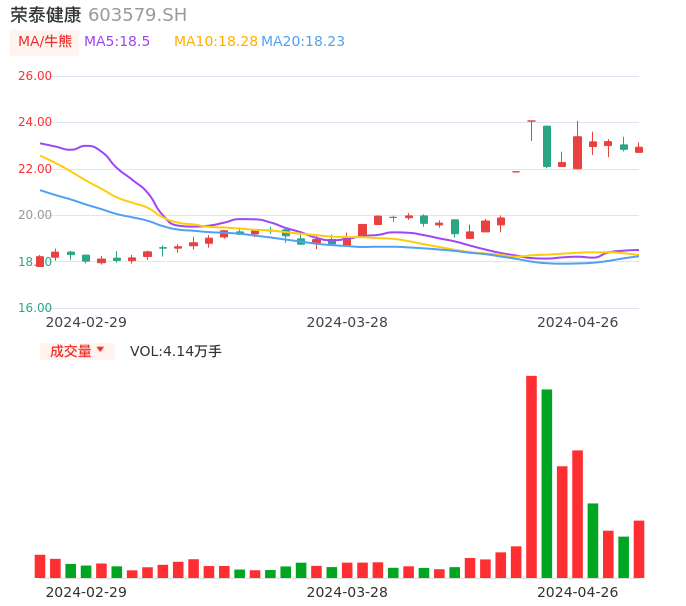Click the tallest green volume bar
Image resolution: width=686 pixels, height=606 pixels.
point(547,483)
